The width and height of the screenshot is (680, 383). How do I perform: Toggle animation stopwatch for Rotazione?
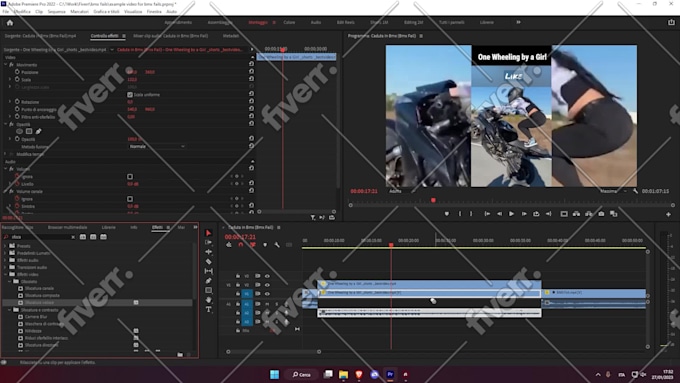tap(17, 101)
